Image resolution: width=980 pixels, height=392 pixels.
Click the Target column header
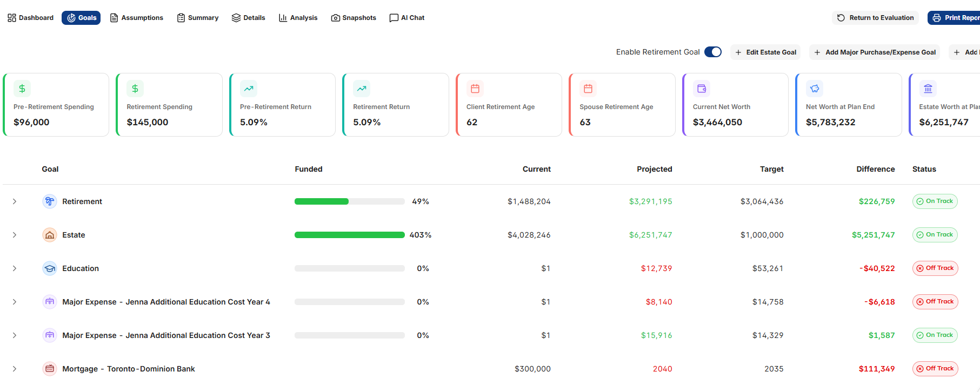772,169
